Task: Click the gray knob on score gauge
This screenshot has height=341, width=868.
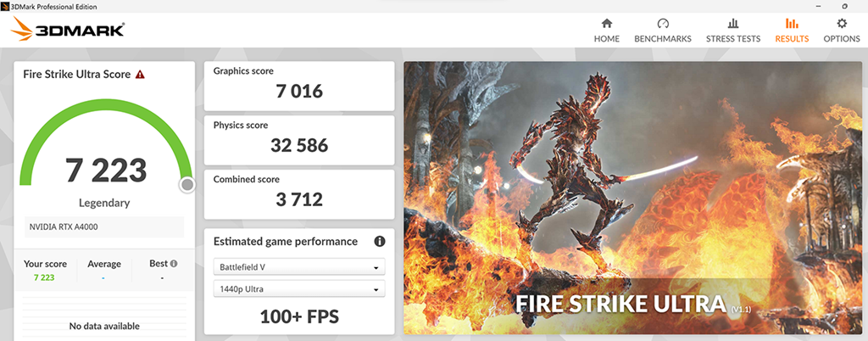Action: (187, 185)
